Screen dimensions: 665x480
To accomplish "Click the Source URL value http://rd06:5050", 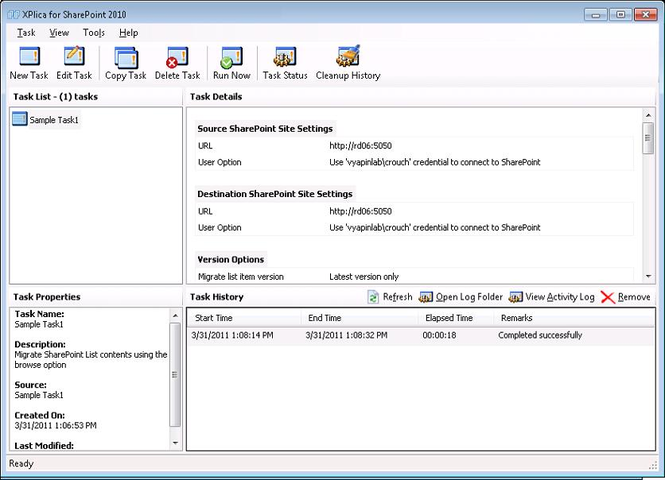I will [360, 146].
